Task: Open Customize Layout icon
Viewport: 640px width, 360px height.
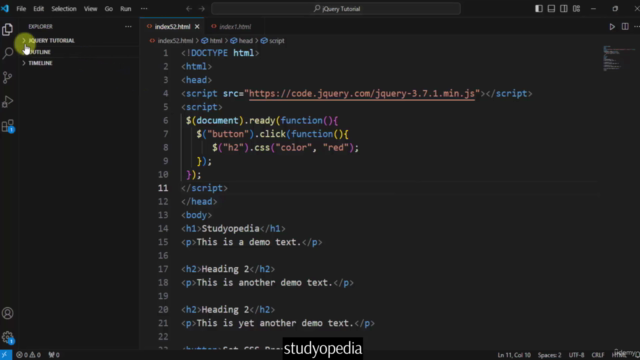Action: point(576,9)
